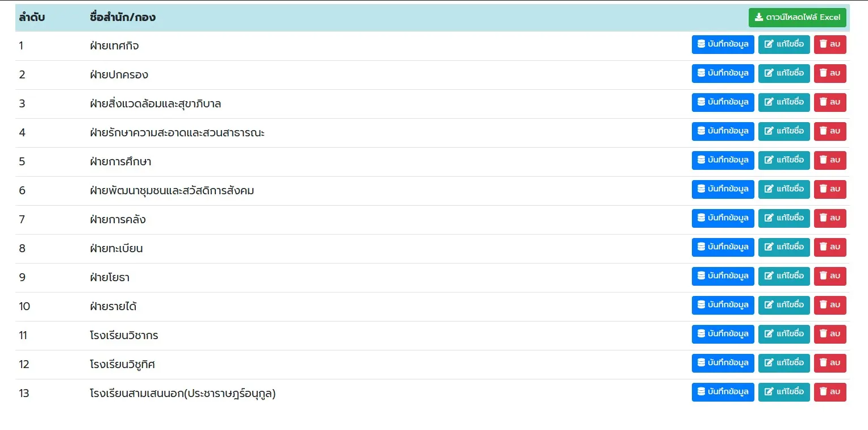Click บันทึกข้อมูล for ฝ่ายสิ่งแวดล้อมและสุขาภิบาล
The height and width of the screenshot is (430, 868).
coord(723,102)
